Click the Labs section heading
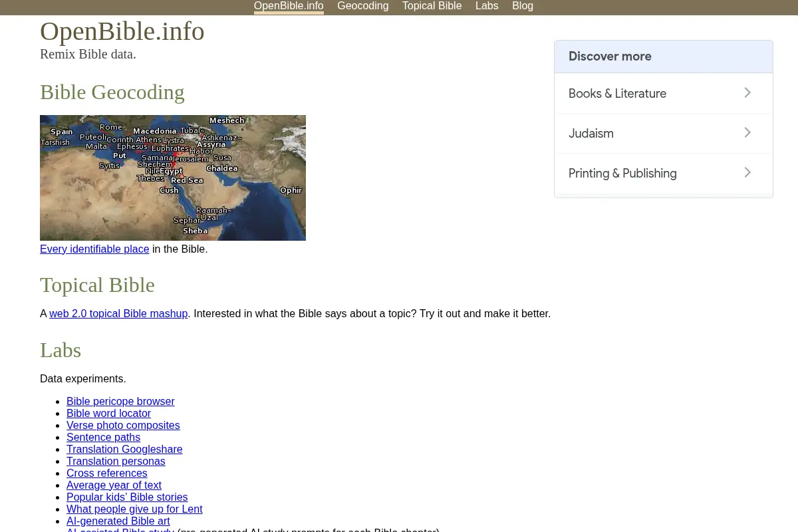Image resolution: width=798 pixels, height=532 pixels. pyautogui.click(x=61, y=350)
